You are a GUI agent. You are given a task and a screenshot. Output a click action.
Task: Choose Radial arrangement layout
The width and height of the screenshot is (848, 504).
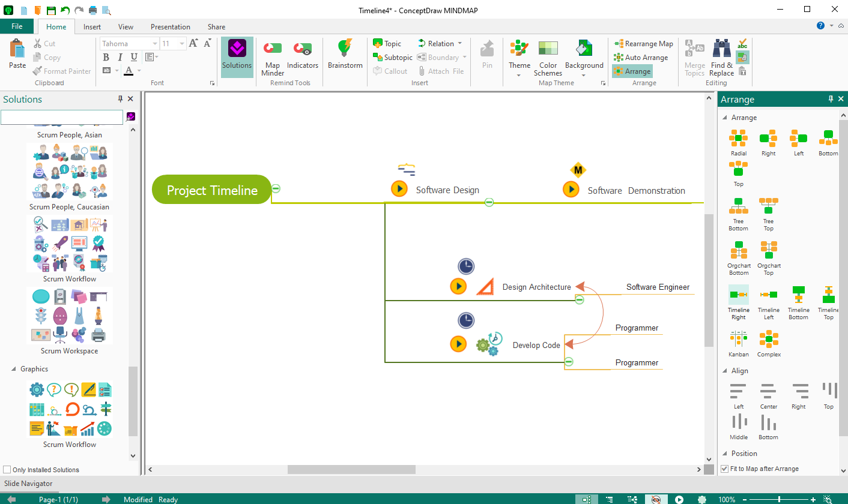[x=738, y=143]
